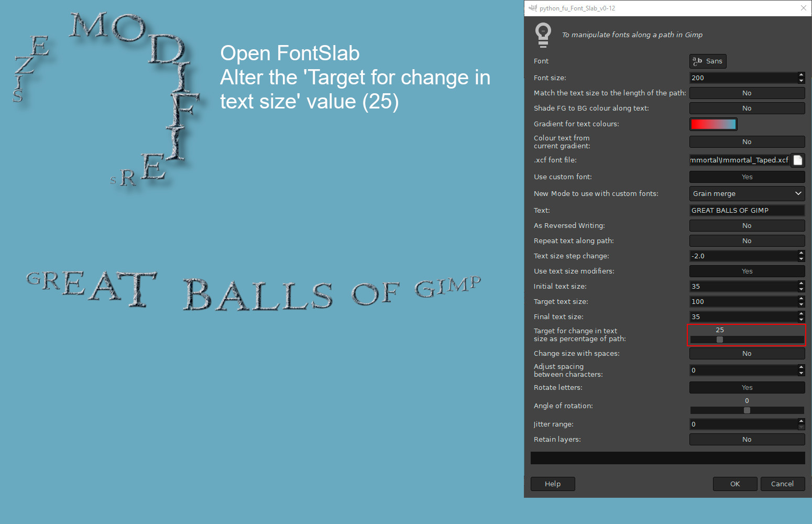Toggle 'Use text size modifiers' option
This screenshot has height=524, width=812.
point(747,271)
